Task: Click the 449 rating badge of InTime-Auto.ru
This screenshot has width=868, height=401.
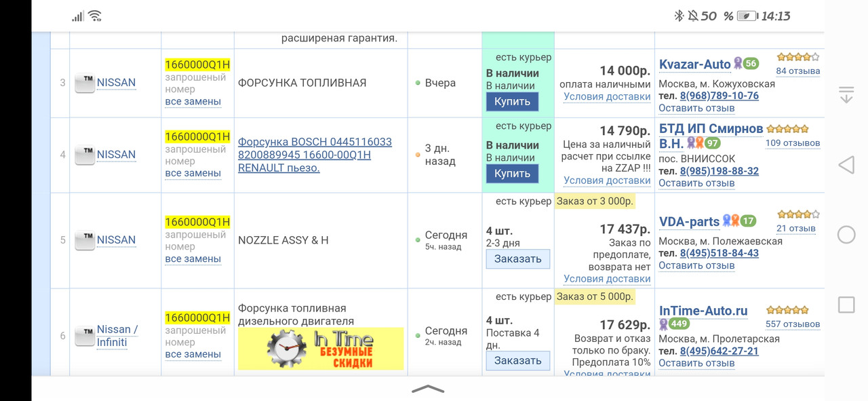Action: pos(679,324)
